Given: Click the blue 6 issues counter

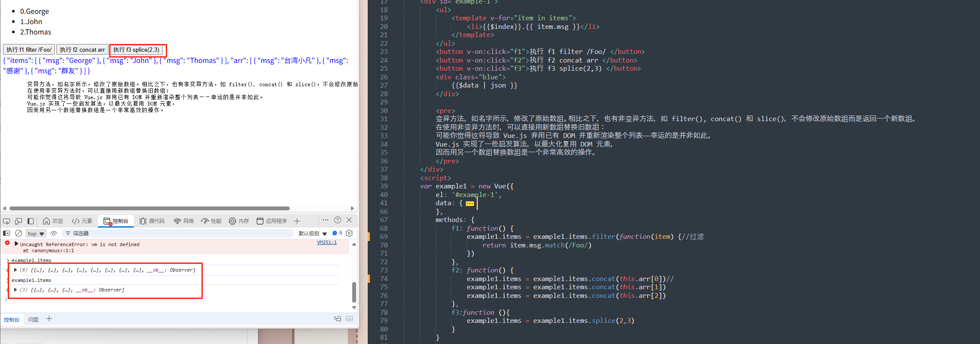Looking at the screenshot, I should 338,233.
